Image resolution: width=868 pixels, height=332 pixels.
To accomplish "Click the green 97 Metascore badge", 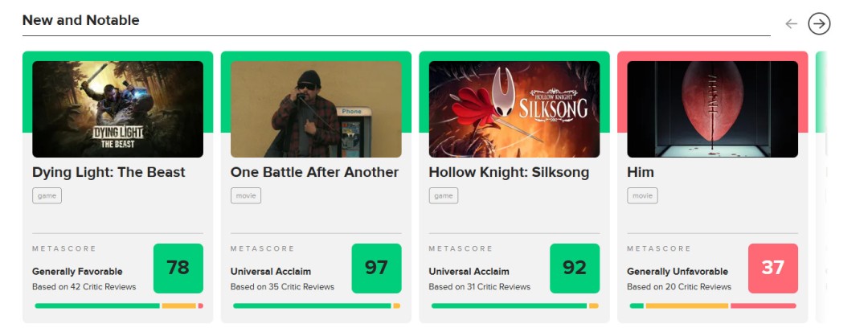I will pyautogui.click(x=376, y=268).
